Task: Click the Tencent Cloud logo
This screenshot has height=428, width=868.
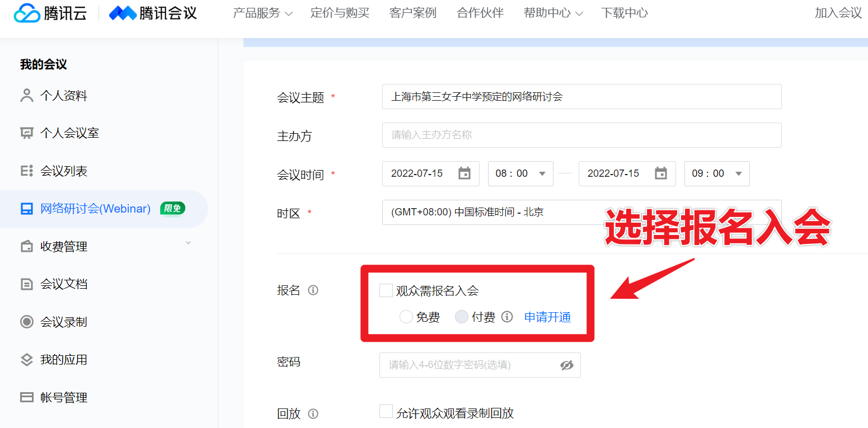Action: pos(50,13)
